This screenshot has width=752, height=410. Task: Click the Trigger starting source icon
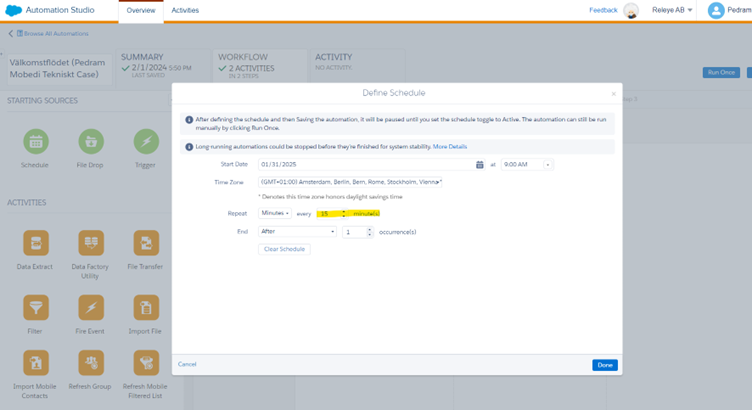(146, 141)
